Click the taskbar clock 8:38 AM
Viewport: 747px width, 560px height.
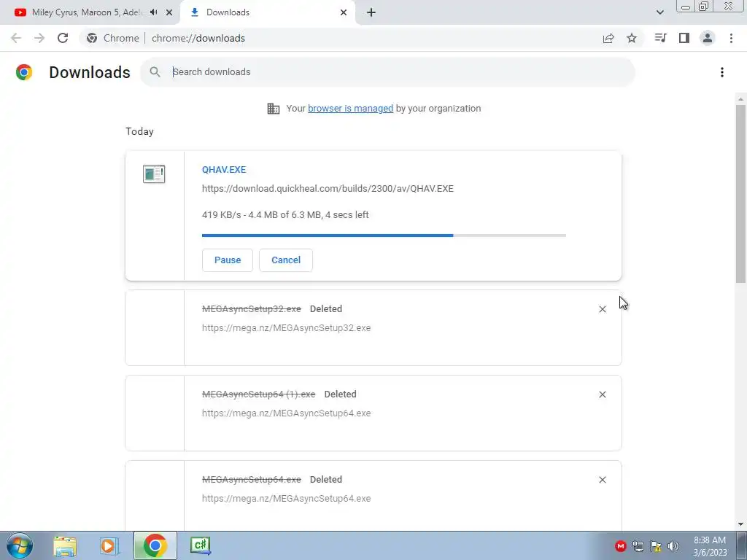point(710,546)
